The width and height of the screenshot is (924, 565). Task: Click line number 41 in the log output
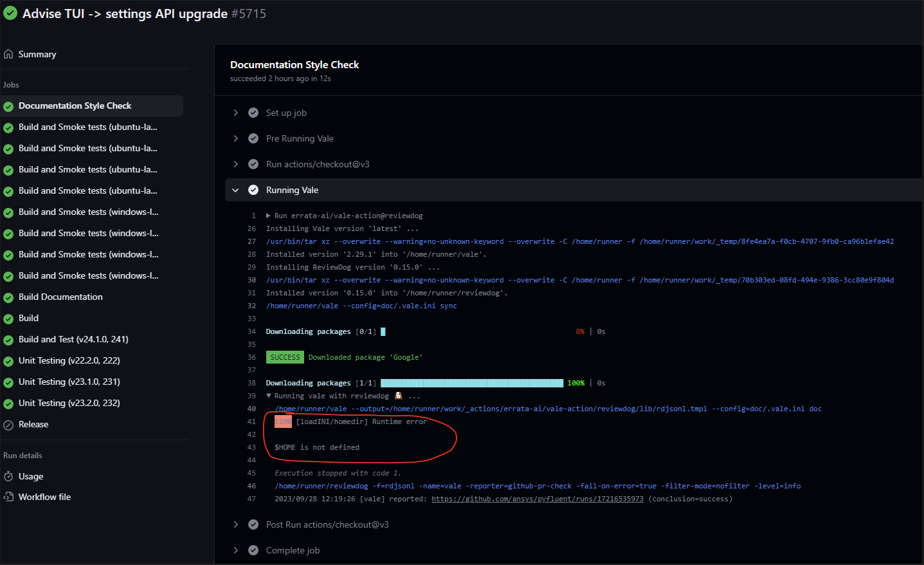(x=251, y=421)
